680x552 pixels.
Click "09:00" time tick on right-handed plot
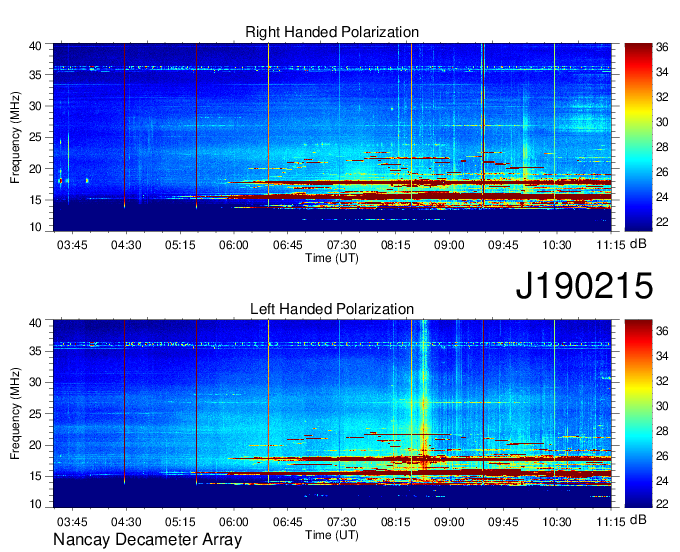[x=449, y=245]
